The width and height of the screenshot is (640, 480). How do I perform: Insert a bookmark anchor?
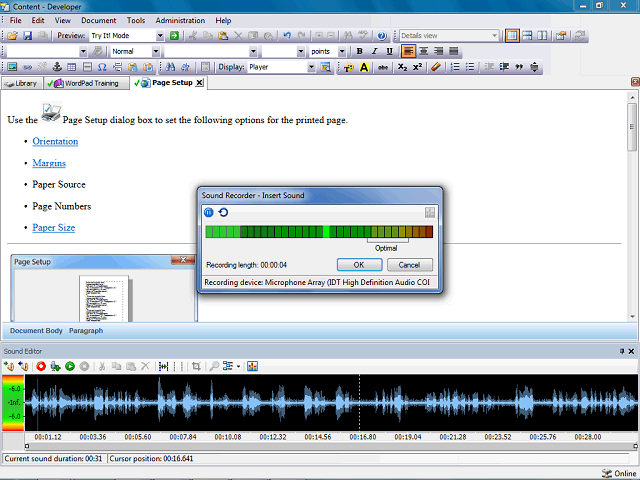tap(57, 67)
